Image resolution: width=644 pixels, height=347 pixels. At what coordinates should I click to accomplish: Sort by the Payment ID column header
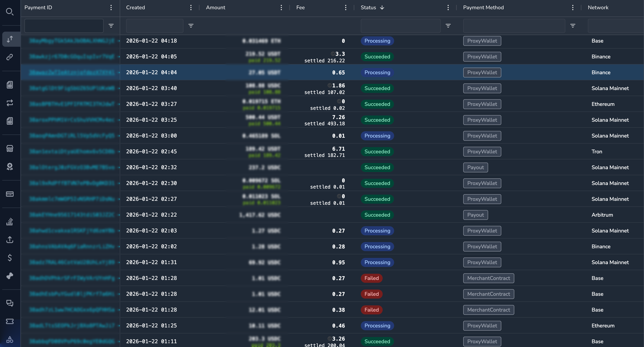click(38, 8)
